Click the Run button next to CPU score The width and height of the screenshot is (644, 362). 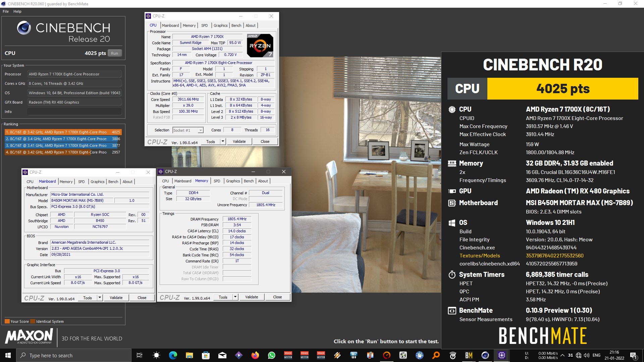115,53
